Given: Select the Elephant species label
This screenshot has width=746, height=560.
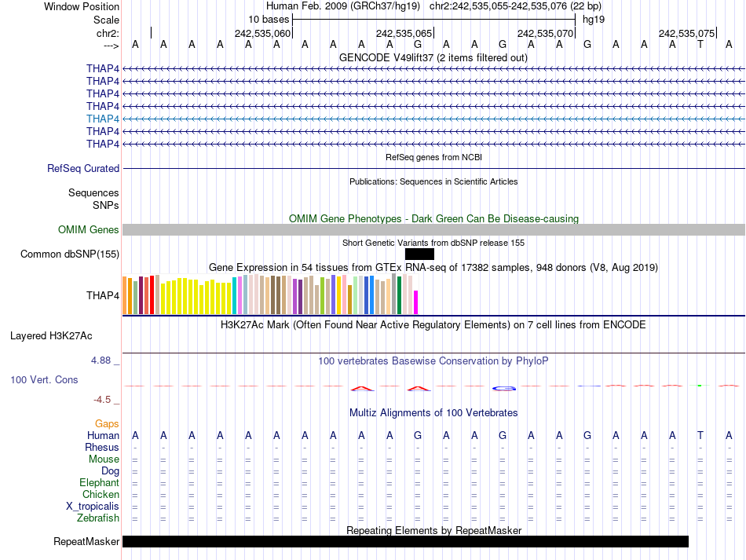Looking at the screenshot, I should 99,483.
